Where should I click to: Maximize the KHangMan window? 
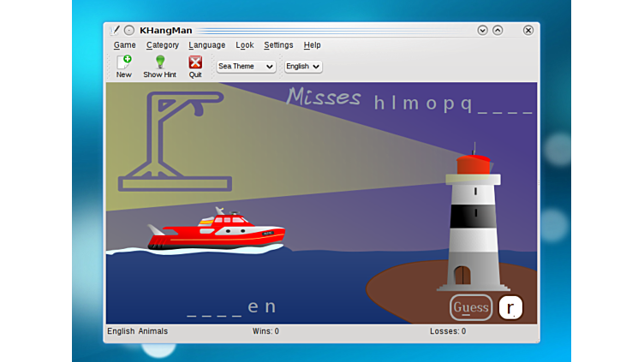point(498,30)
